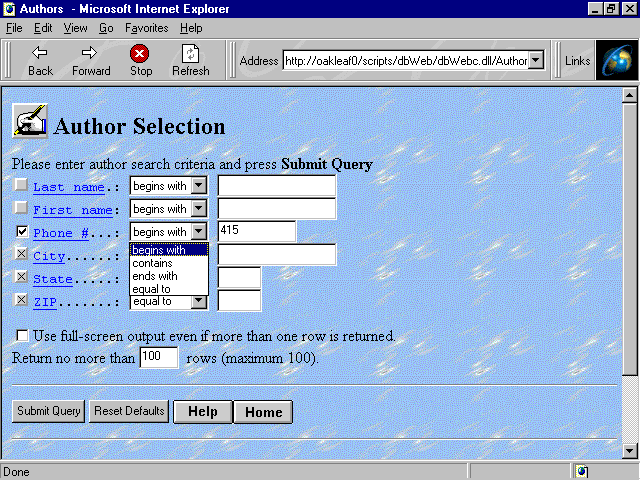Click the Internet Explorer globe logo
The height and width of the screenshot is (480, 640).
click(616, 60)
